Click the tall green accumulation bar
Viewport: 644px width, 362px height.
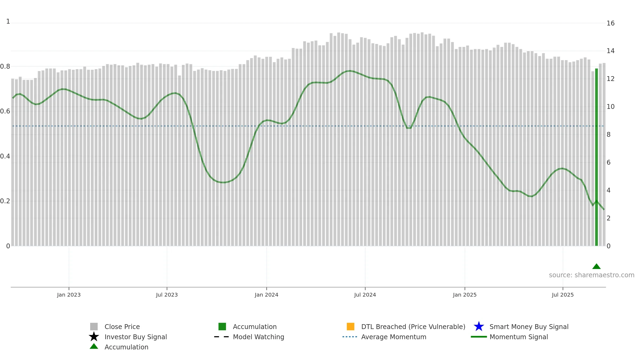pyautogui.click(x=597, y=157)
